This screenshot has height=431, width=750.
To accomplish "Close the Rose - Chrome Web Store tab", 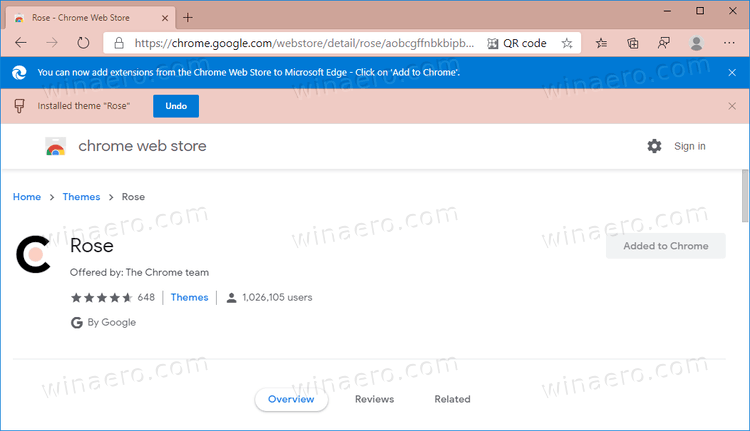I will coord(165,18).
